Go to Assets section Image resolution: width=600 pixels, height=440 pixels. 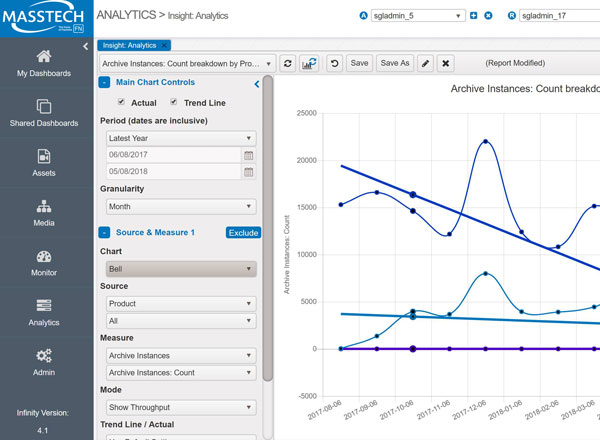44,163
